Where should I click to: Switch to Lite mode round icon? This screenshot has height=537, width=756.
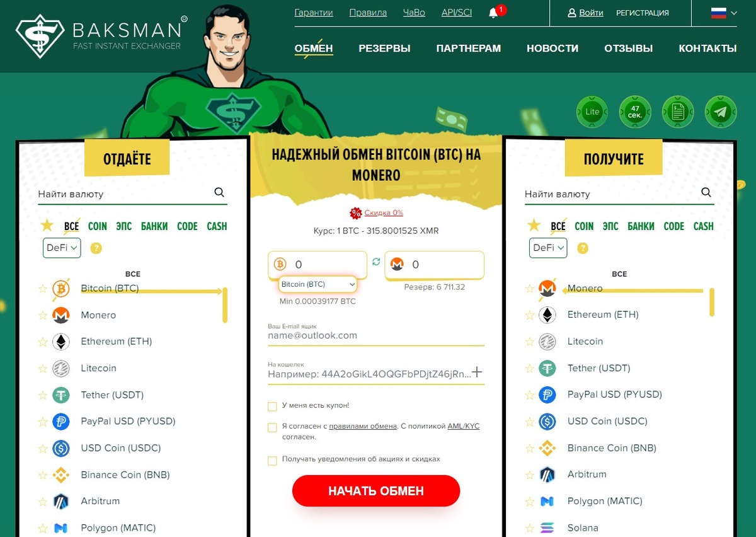click(592, 112)
